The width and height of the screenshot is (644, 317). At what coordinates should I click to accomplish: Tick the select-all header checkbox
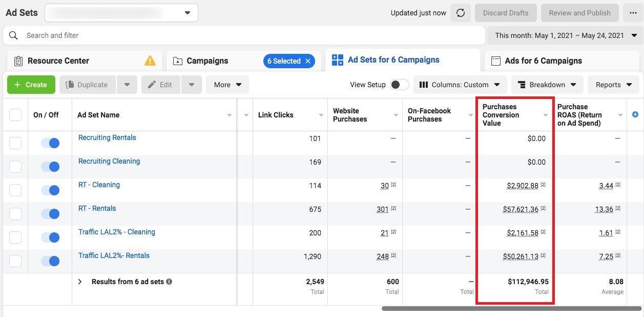coord(15,115)
